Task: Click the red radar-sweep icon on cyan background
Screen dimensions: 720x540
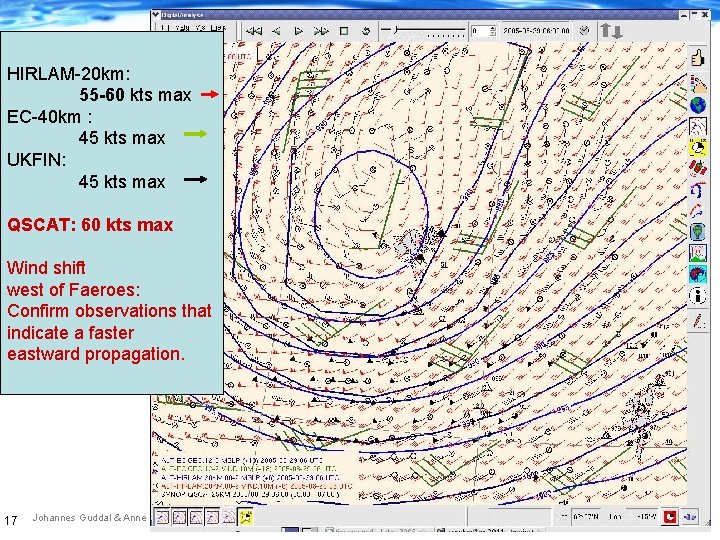Action: pyautogui.click(x=698, y=274)
